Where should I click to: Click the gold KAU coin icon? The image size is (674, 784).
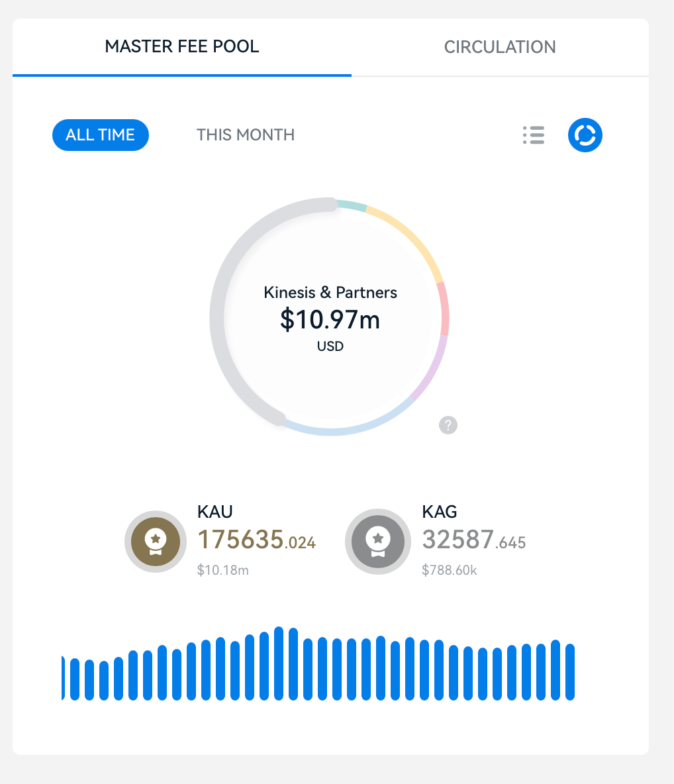156,542
